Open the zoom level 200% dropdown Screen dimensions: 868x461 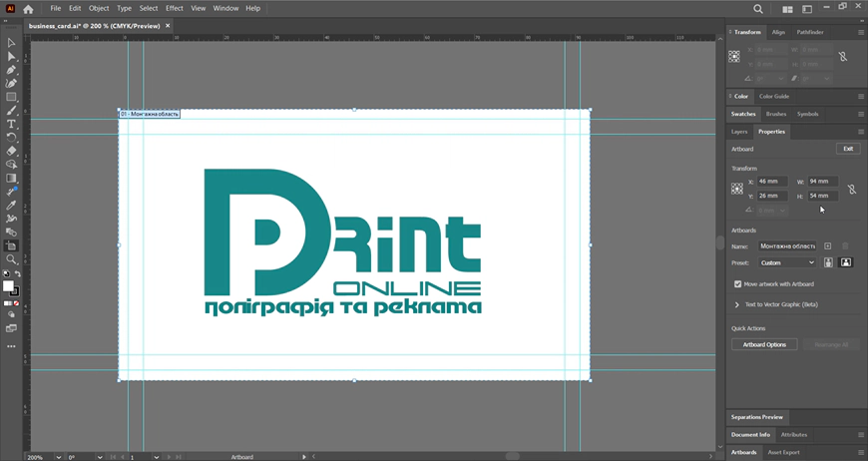(58, 457)
